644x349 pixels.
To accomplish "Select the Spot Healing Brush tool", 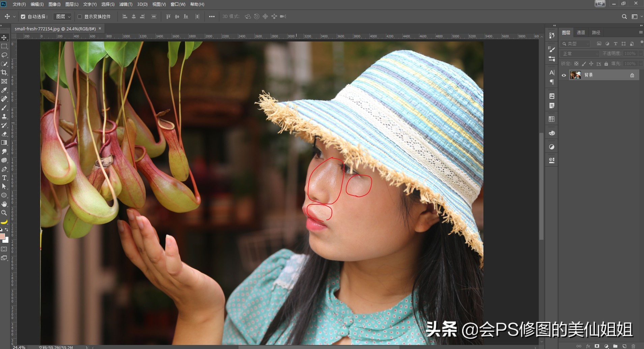I will tap(4, 99).
